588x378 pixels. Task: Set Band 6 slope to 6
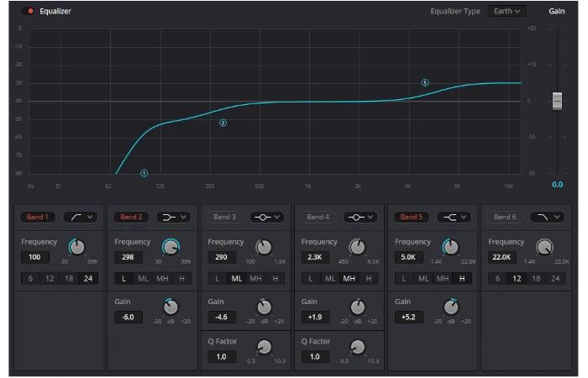497,279
